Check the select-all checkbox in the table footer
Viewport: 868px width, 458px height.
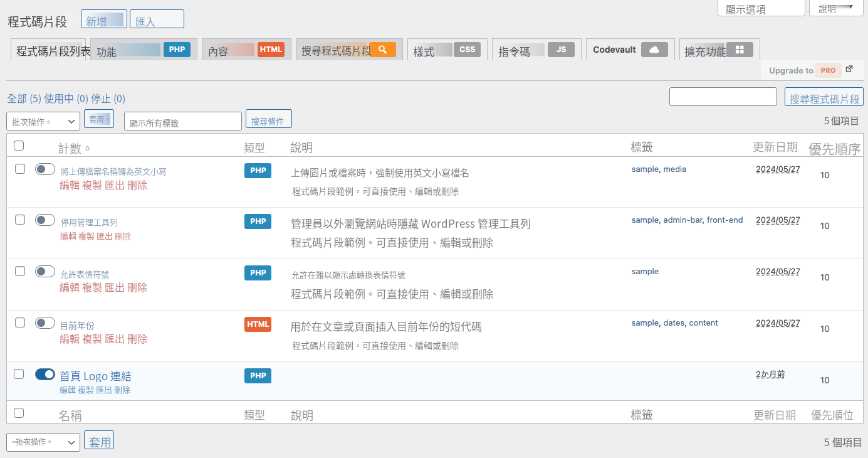coord(19,413)
